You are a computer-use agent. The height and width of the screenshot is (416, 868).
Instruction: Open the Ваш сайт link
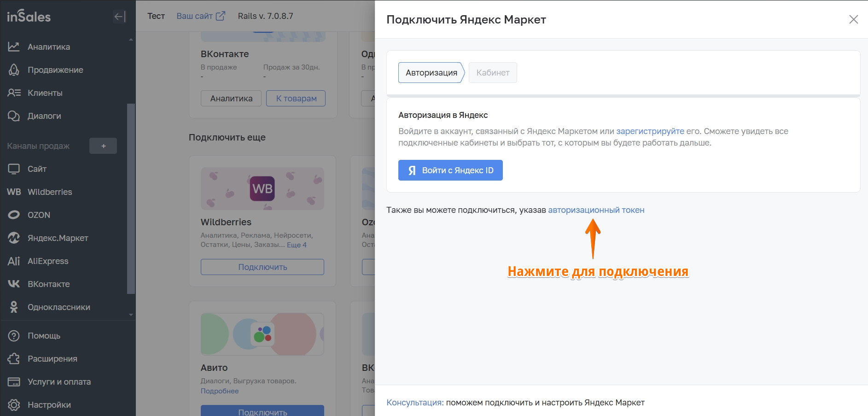tap(195, 16)
